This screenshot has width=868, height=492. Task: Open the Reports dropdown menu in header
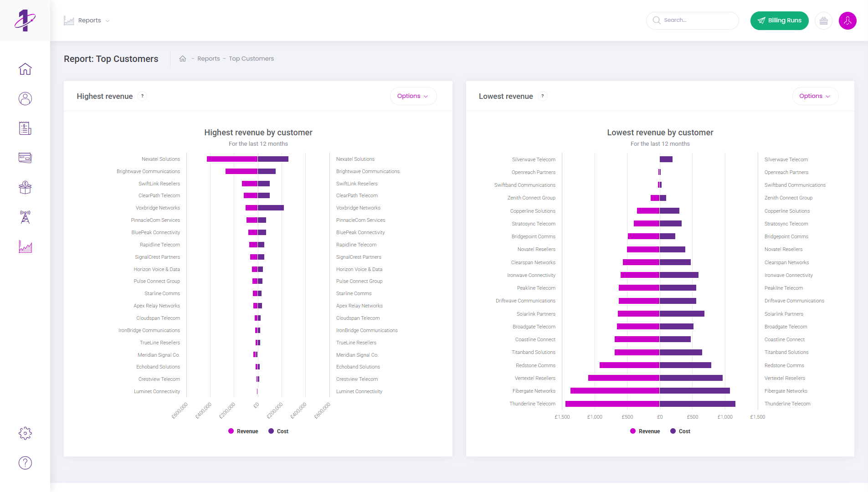87,20
